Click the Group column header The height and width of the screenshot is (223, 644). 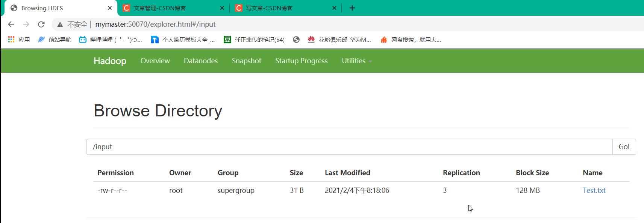tap(228, 173)
